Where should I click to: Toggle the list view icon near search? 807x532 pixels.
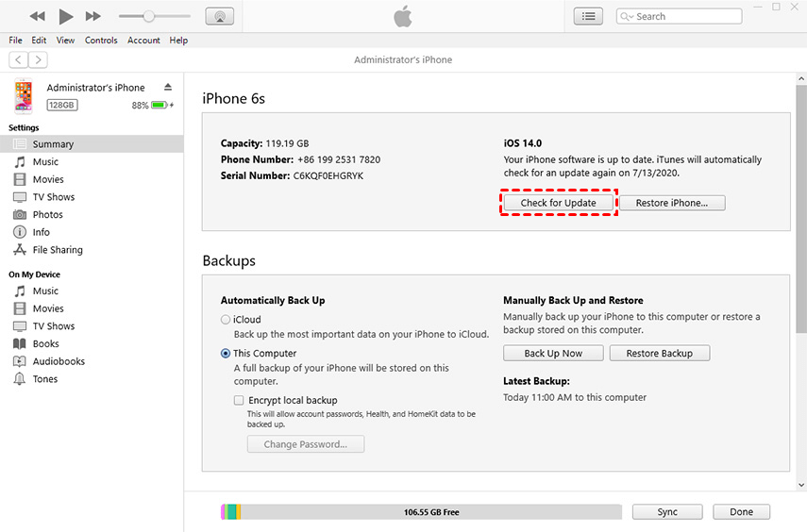[x=588, y=16]
